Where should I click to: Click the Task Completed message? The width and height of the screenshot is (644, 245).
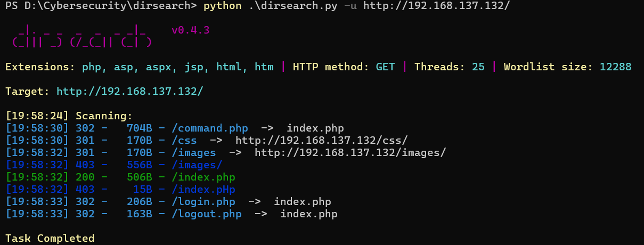[50, 238]
